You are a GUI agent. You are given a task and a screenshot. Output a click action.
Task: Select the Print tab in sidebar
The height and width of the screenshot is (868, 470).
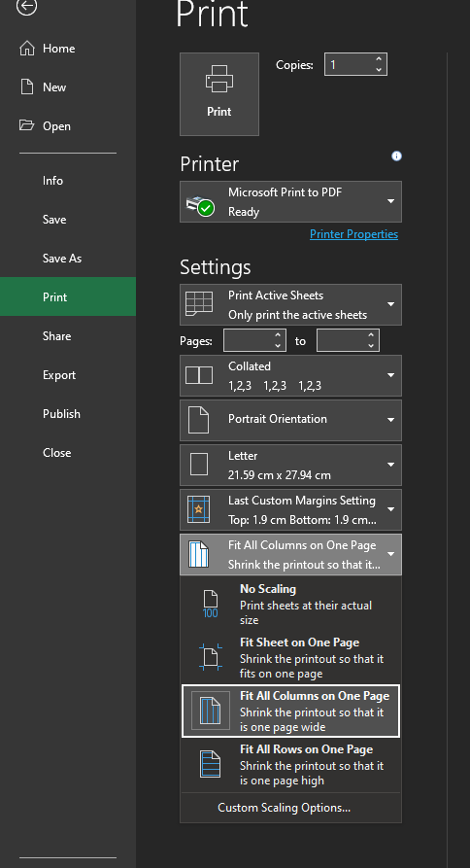point(68,296)
